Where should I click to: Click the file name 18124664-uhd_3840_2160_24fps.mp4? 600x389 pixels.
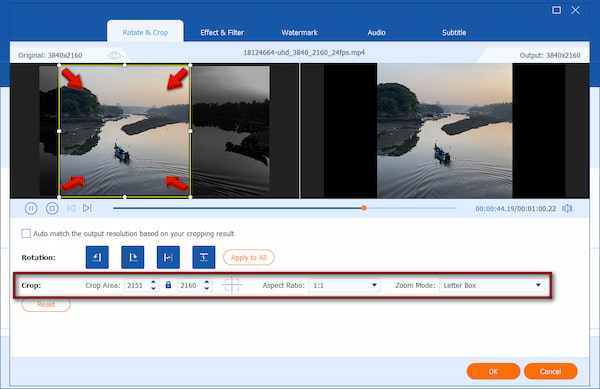coord(304,52)
